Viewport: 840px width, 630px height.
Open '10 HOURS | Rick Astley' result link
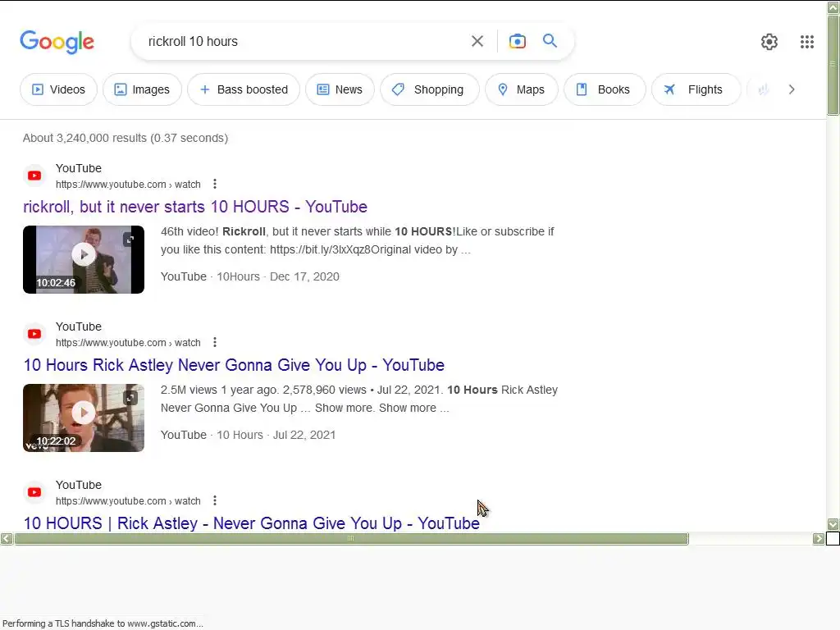(251, 523)
